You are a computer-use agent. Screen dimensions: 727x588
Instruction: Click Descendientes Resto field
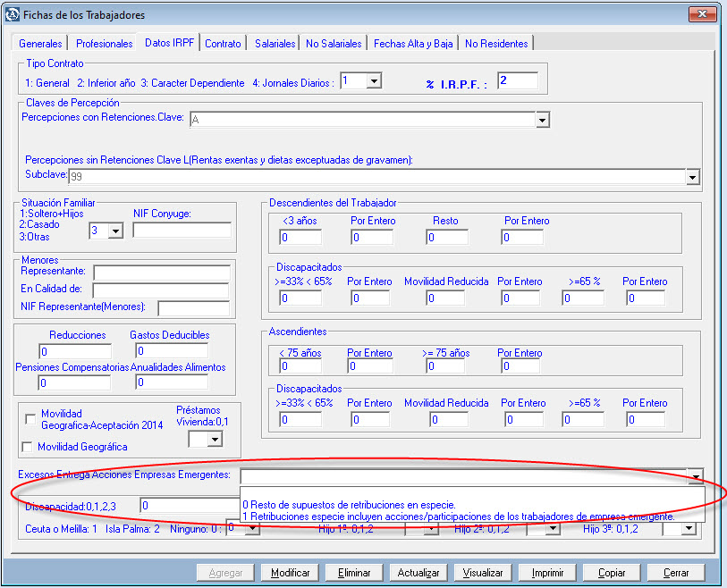(447, 237)
